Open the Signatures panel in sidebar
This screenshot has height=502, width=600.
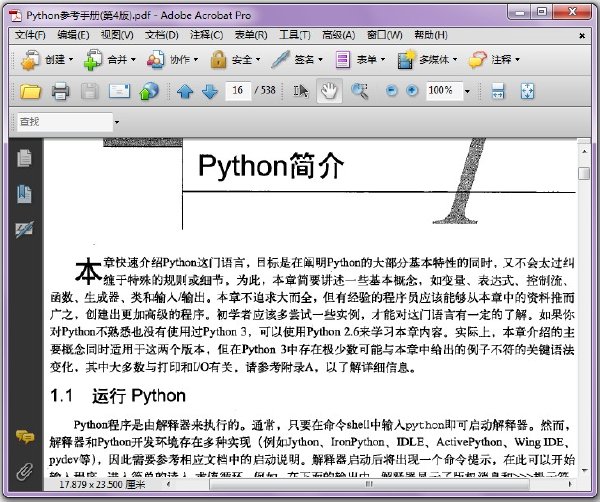(x=24, y=229)
